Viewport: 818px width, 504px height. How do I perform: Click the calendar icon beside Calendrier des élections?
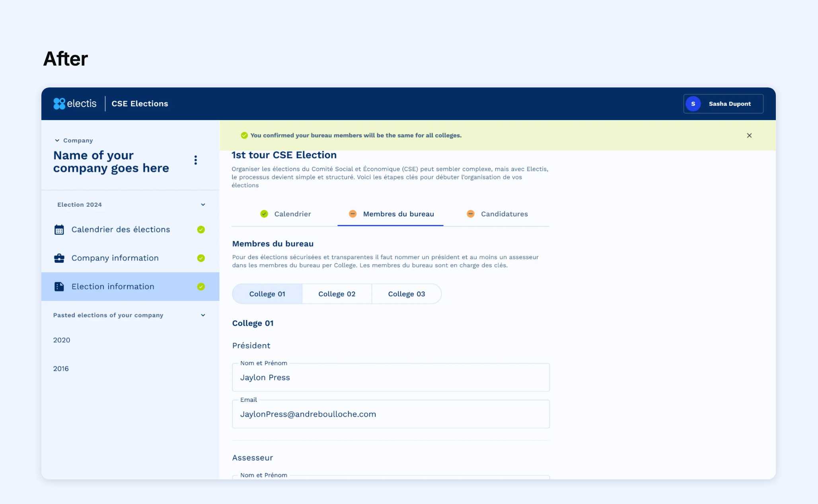(59, 230)
